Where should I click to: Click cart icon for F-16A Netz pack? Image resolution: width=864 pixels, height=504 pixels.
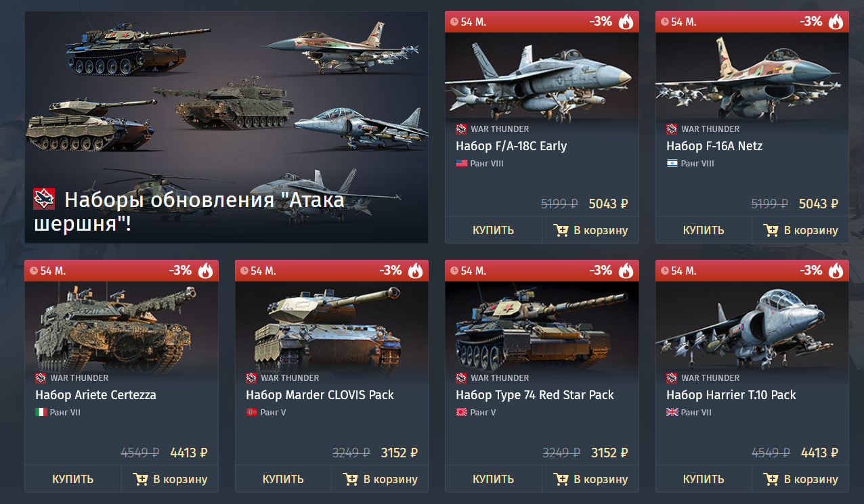coord(771,231)
